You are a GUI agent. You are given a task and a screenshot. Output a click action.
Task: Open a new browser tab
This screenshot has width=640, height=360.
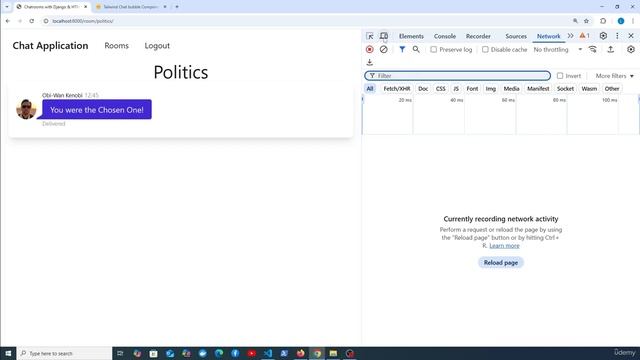[x=177, y=7]
